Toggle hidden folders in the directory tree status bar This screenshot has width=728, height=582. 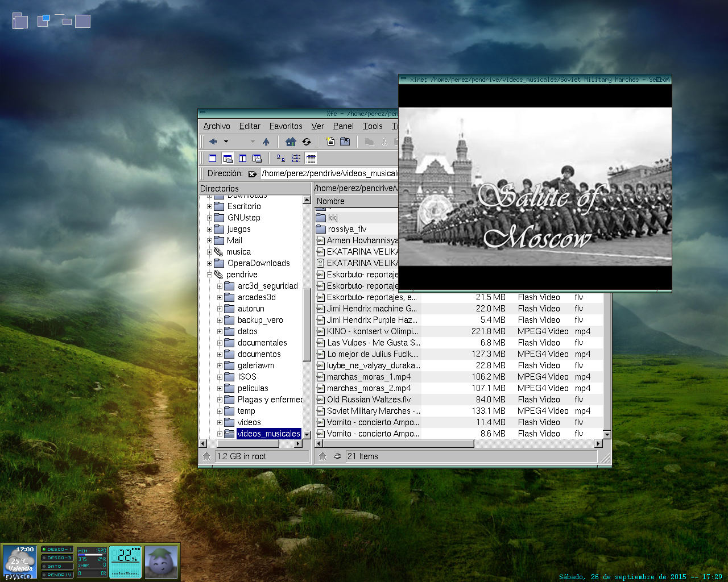pos(206,456)
